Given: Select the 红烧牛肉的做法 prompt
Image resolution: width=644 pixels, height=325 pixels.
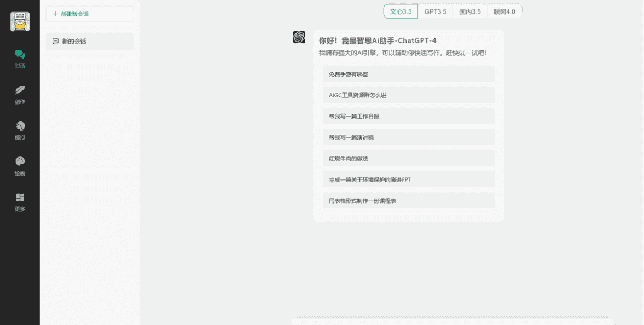Looking at the screenshot, I should (408, 158).
